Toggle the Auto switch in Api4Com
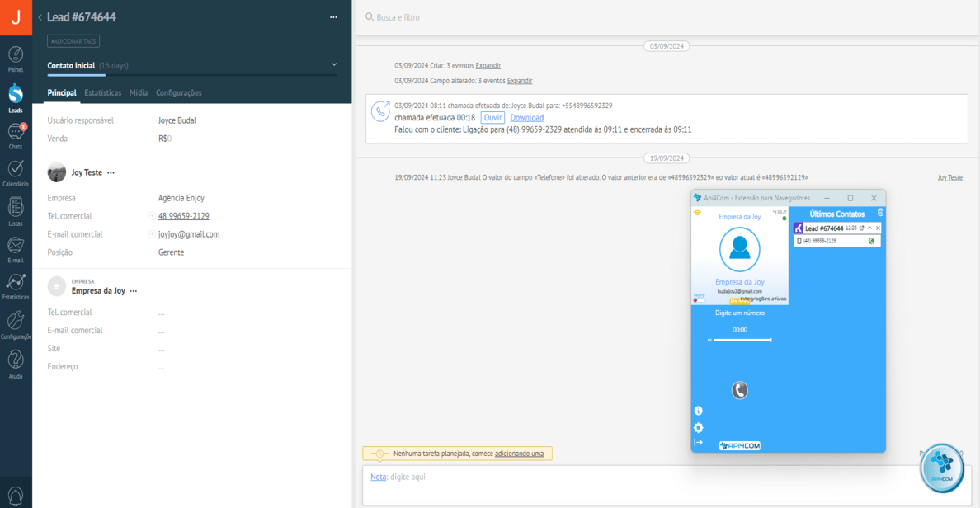 point(699,300)
